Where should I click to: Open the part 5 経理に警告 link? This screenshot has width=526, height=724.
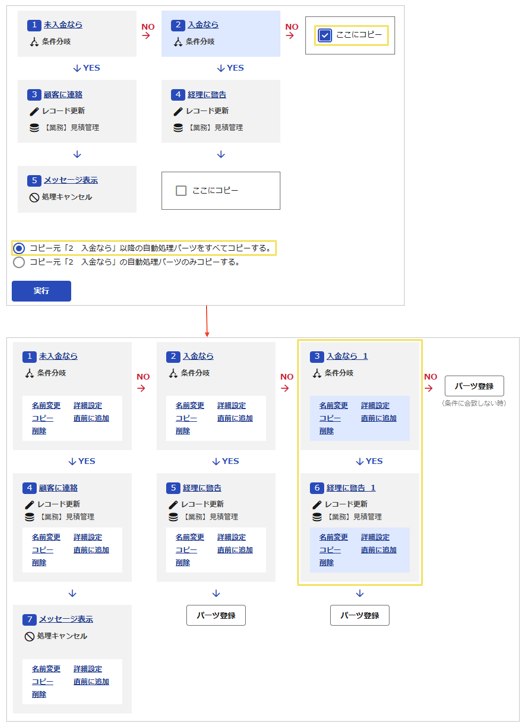202,488
